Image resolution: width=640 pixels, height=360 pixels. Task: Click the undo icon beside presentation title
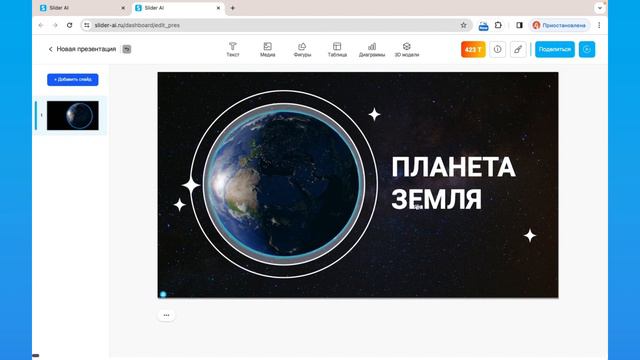(x=127, y=49)
